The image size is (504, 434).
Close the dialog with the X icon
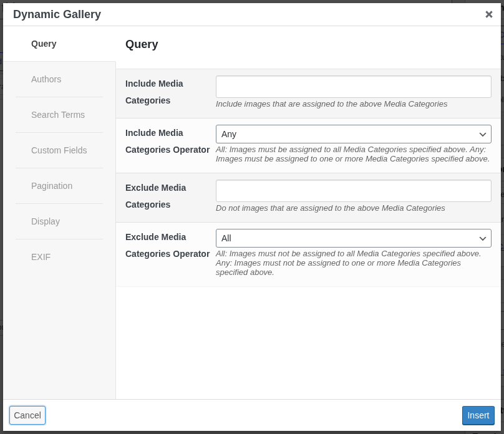[x=489, y=14]
